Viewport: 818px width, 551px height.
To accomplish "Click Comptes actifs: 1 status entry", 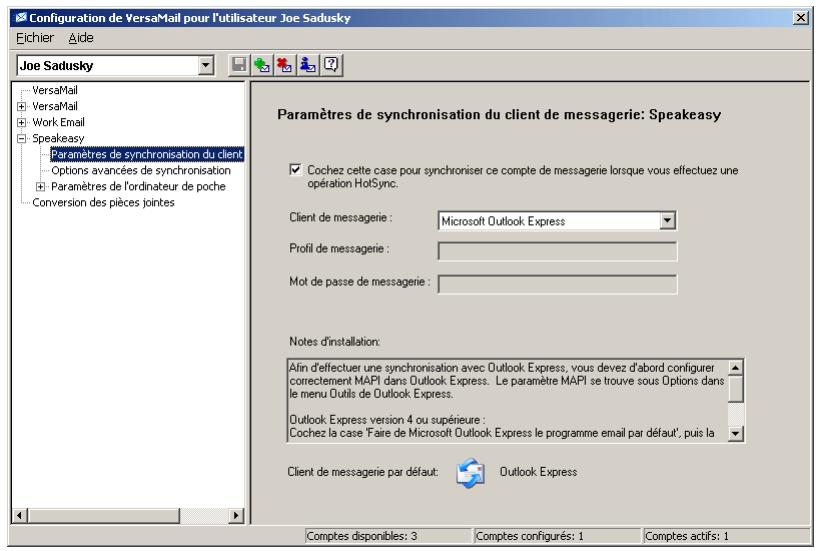I will [726, 536].
